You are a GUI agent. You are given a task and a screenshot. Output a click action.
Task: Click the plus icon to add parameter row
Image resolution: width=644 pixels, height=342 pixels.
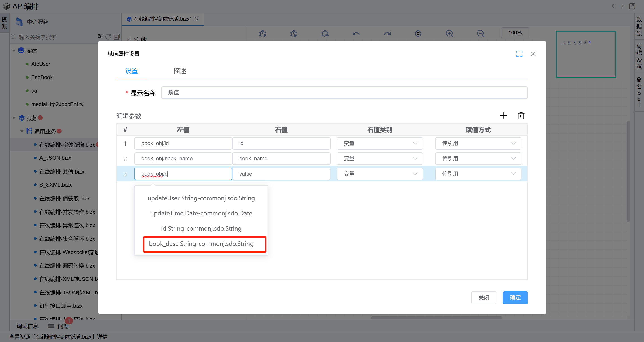503,115
